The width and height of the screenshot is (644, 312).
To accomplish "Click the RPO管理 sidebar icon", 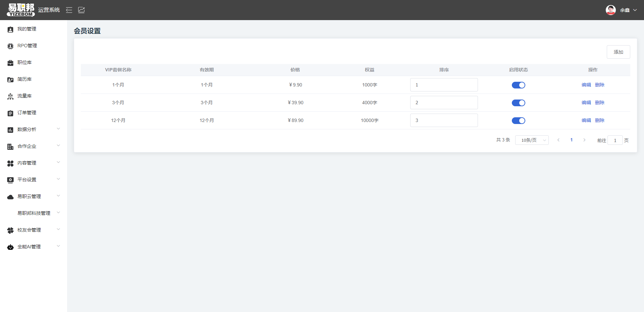I will pos(10,46).
